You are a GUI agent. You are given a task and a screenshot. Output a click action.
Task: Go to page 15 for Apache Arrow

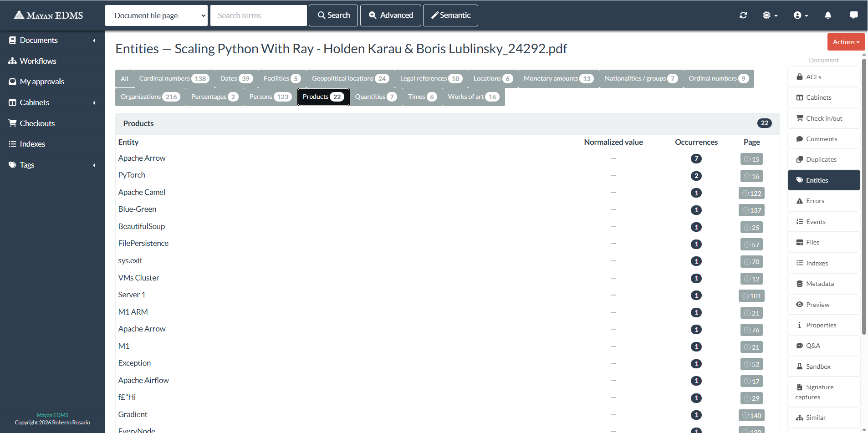(751, 159)
